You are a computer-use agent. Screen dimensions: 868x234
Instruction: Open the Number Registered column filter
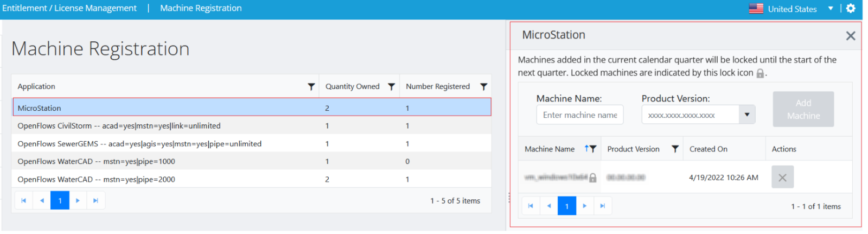tap(483, 87)
